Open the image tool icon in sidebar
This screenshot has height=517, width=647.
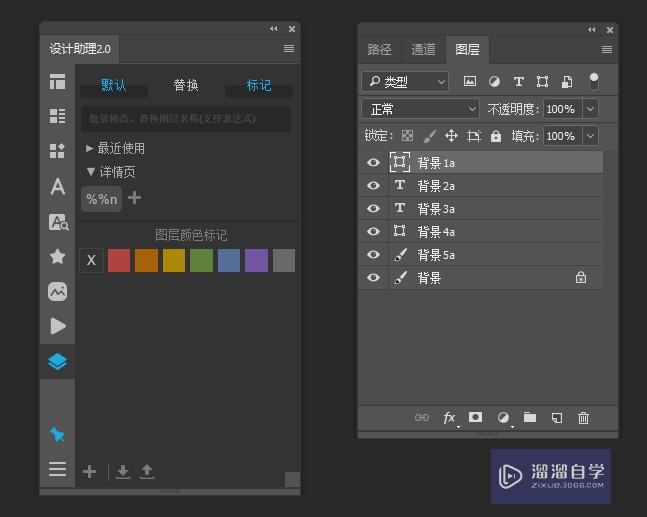click(57, 291)
